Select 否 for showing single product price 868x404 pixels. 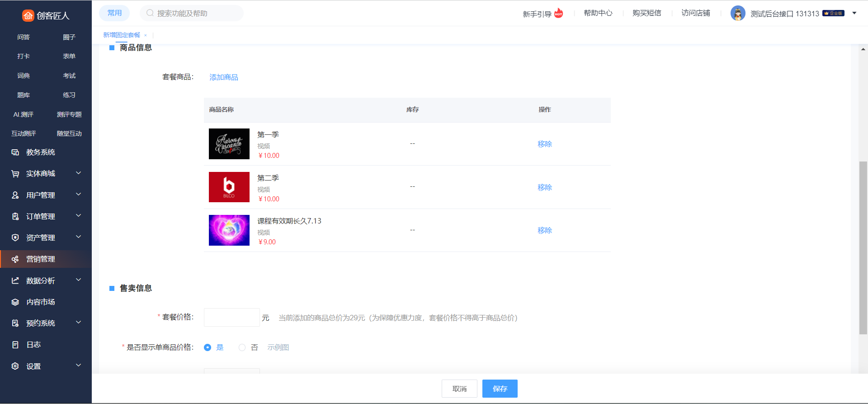click(x=242, y=347)
